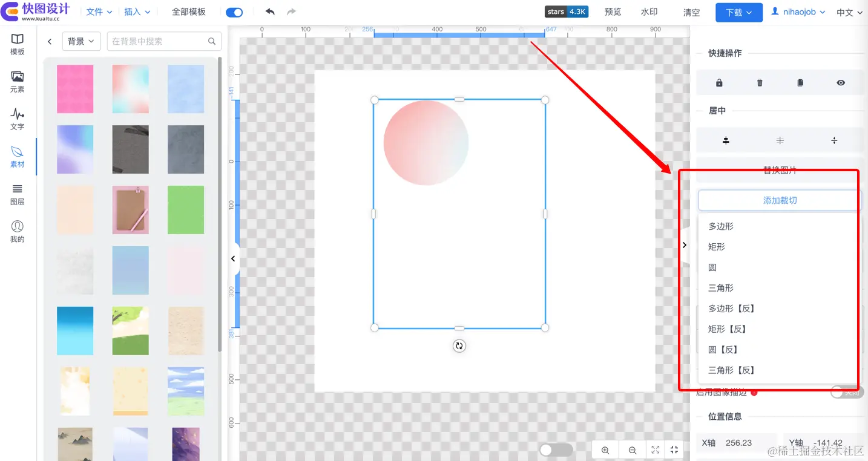Screen dimensions: 868x461
Task: Collapse the right panel with arrow handle
Action: click(685, 245)
